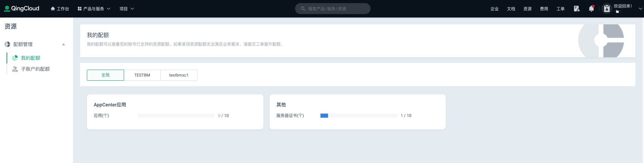
Task: Click the notification bell icon
Action: (x=591, y=9)
